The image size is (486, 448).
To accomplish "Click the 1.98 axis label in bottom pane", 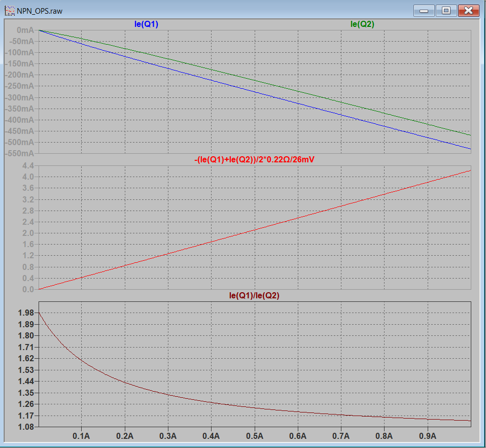I will [26, 313].
